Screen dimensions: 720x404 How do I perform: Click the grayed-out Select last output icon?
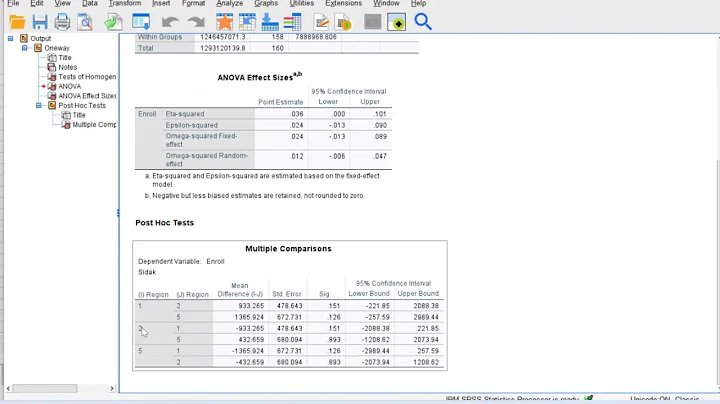[x=372, y=22]
